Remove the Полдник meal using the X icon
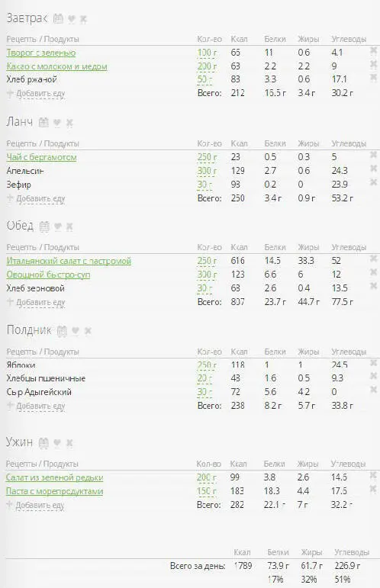This screenshot has height=588, width=380. click(x=88, y=331)
